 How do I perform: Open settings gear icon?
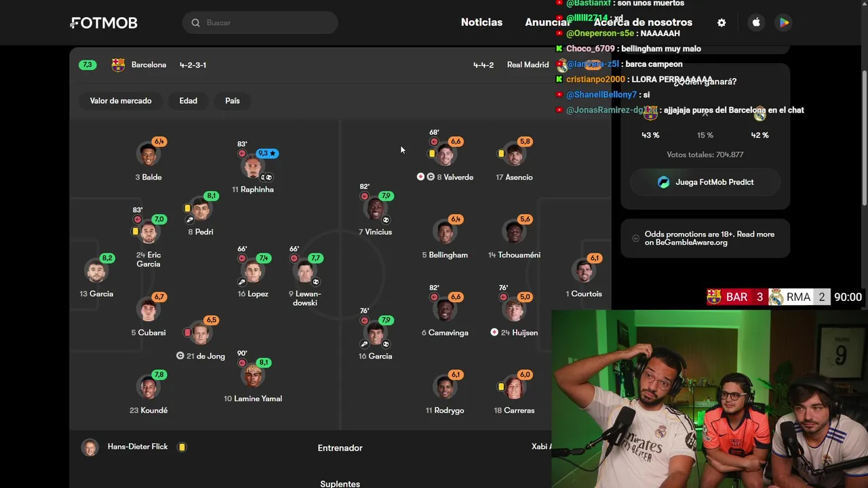click(x=722, y=23)
